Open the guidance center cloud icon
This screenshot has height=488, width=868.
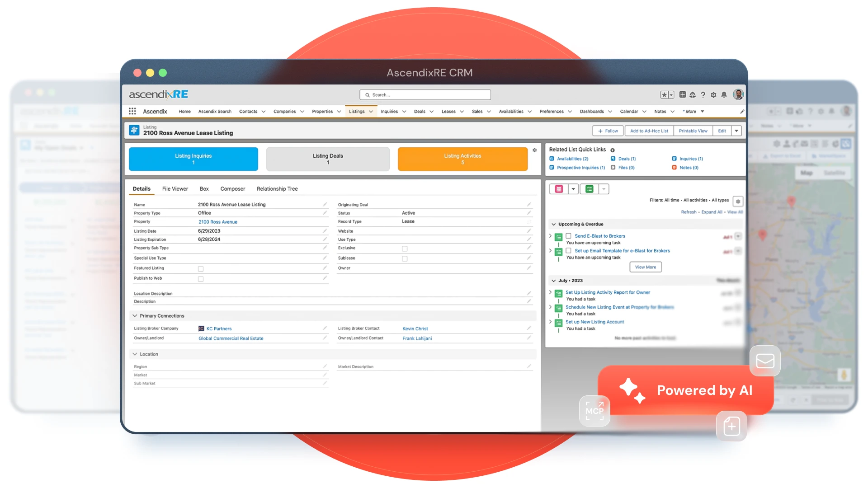point(693,95)
